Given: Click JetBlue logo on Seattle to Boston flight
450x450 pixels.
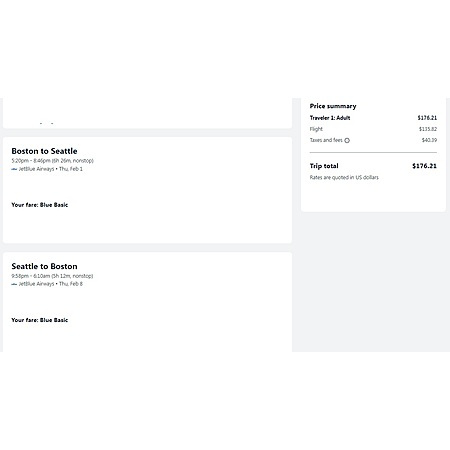Looking at the screenshot, I should (14, 284).
